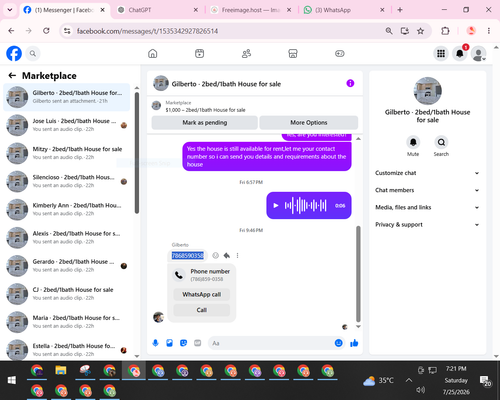Open the Facebook menu grid icon

[441, 53]
